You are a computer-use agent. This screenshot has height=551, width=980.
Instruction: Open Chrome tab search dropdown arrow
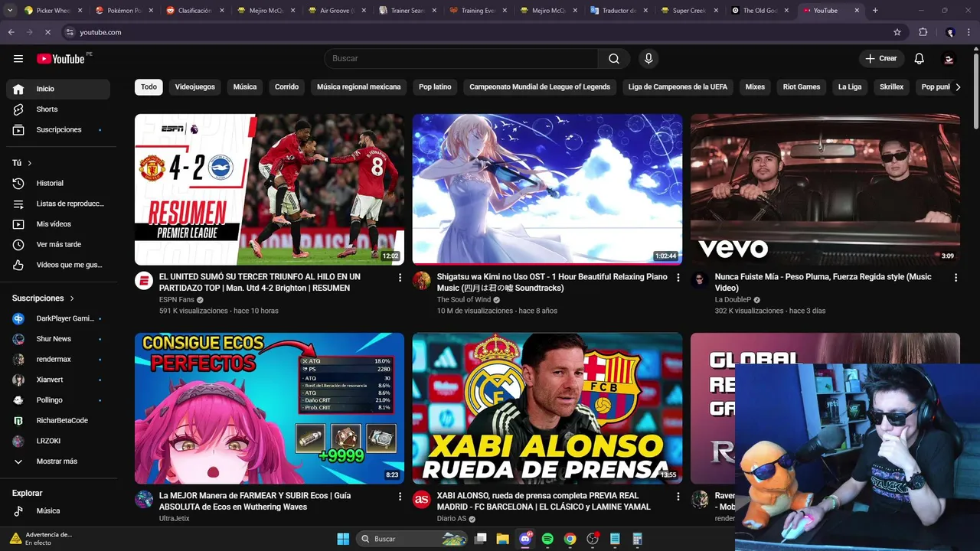tap(11, 11)
